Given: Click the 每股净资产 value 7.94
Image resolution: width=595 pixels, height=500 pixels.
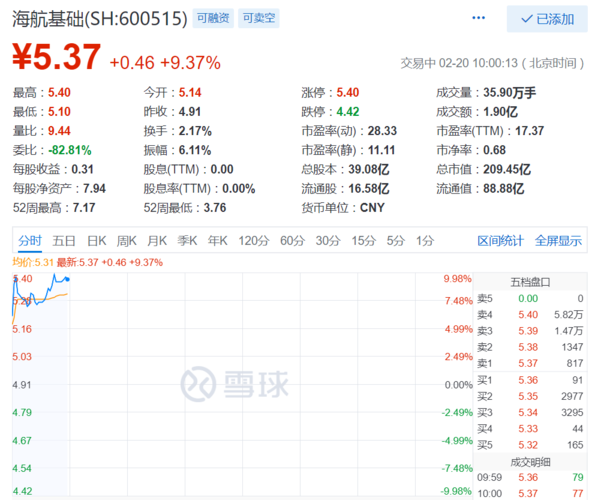Looking at the screenshot, I should point(94,189).
